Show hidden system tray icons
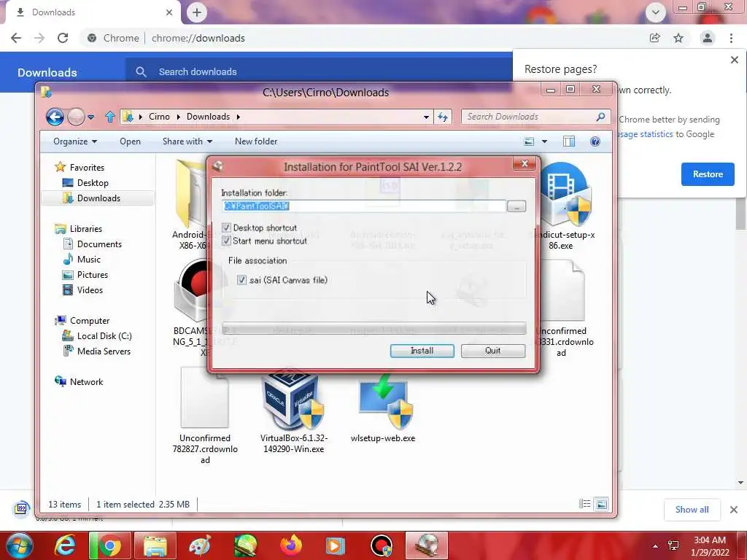This screenshot has width=747, height=560. coord(655,546)
